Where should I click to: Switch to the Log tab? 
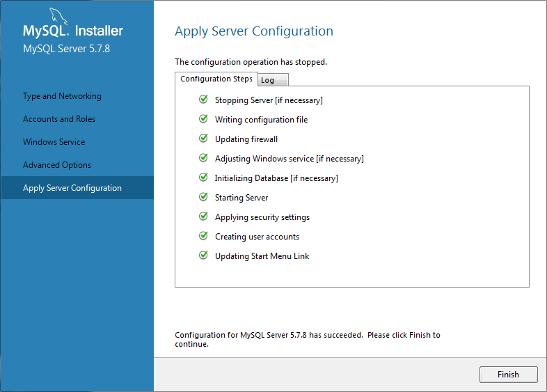pos(273,80)
